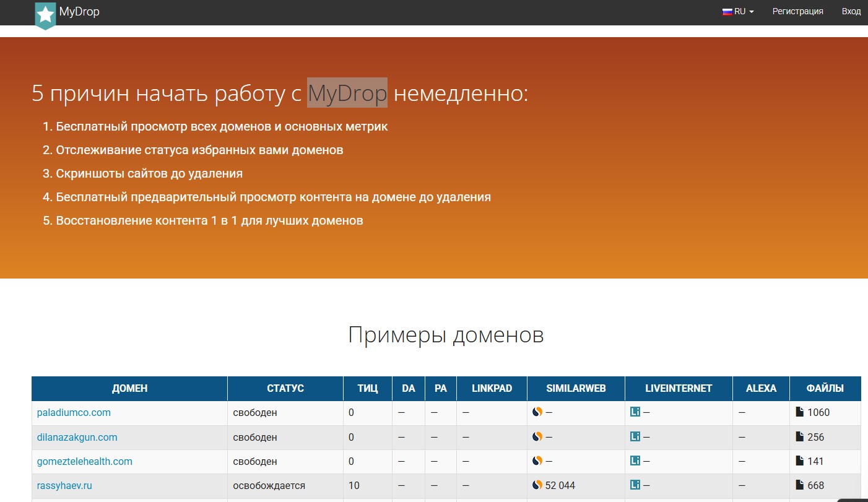Open paladiumco.com domain link
The height and width of the screenshot is (502, 868).
[74, 412]
